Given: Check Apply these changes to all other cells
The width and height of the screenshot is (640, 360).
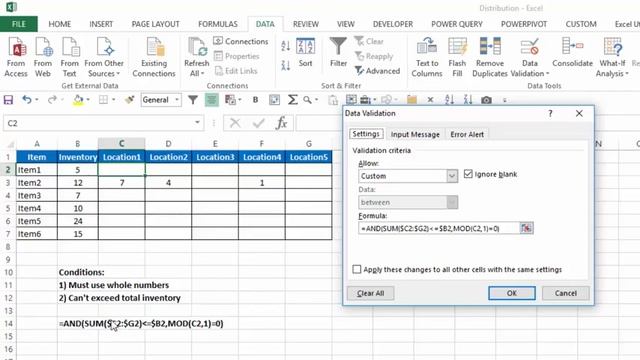Looking at the screenshot, I should (x=357, y=269).
